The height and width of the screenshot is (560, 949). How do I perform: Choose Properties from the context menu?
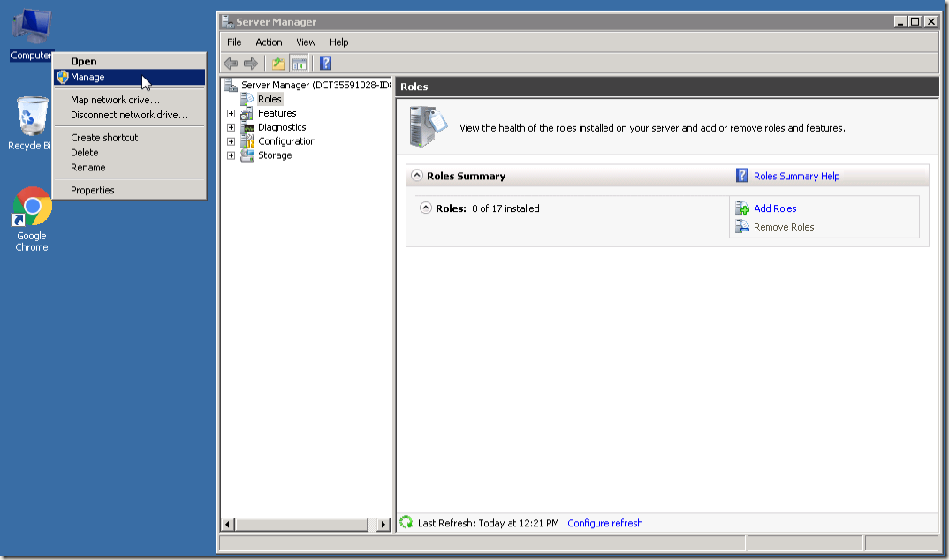pos(93,190)
